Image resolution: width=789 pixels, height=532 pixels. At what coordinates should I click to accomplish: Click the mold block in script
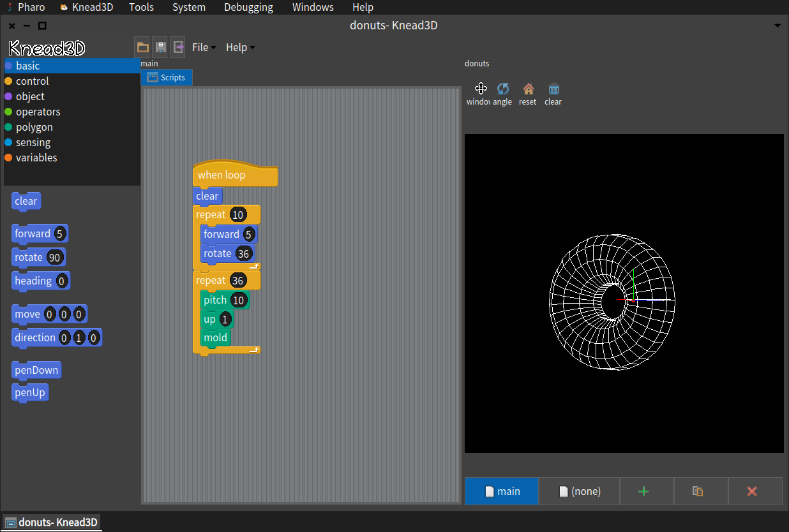click(x=216, y=337)
